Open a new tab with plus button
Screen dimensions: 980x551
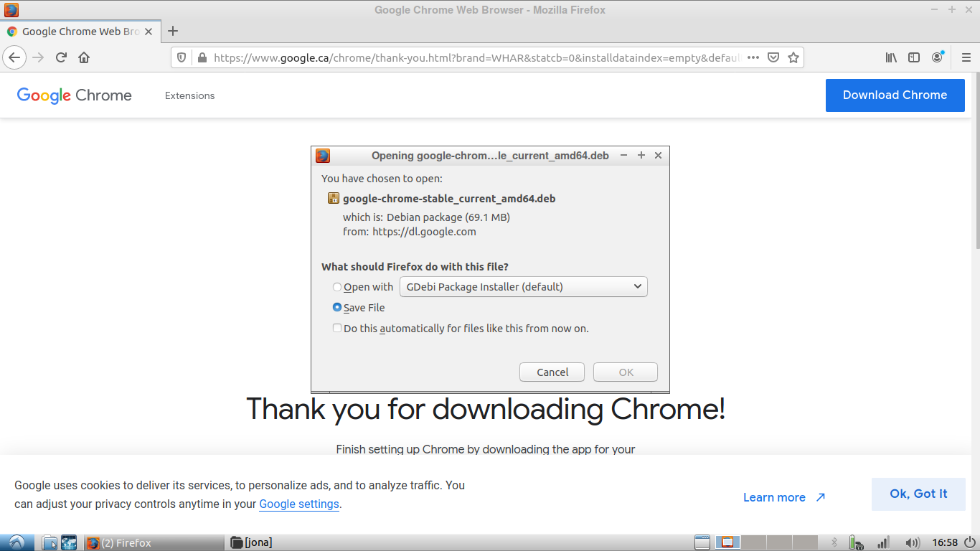coord(173,31)
